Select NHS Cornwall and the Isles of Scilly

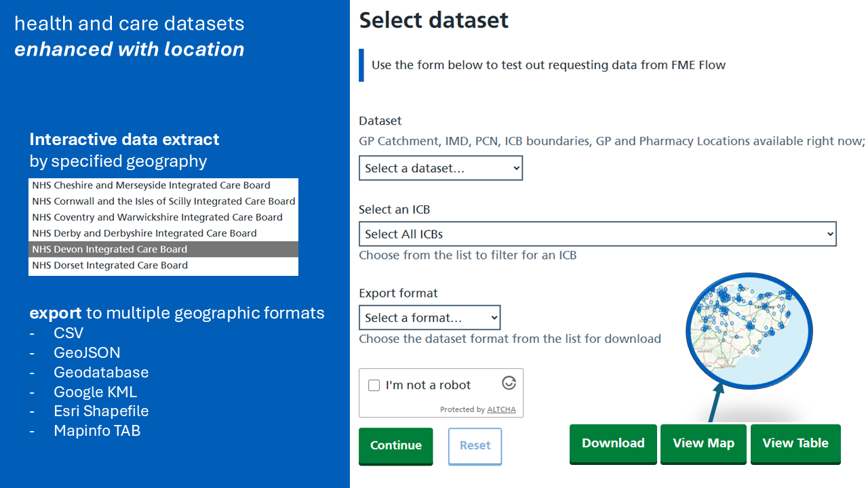click(x=163, y=201)
